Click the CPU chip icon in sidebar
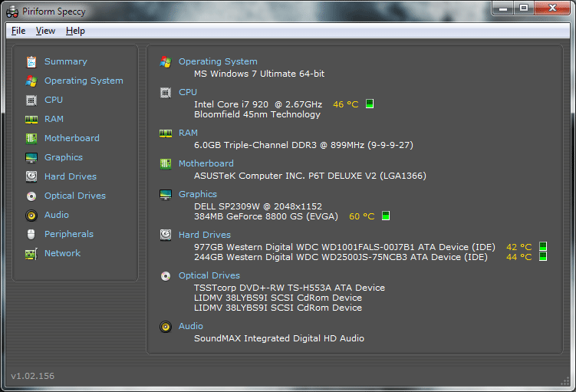Image resolution: width=576 pixels, height=392 pixels. click(x=31, y=100)
